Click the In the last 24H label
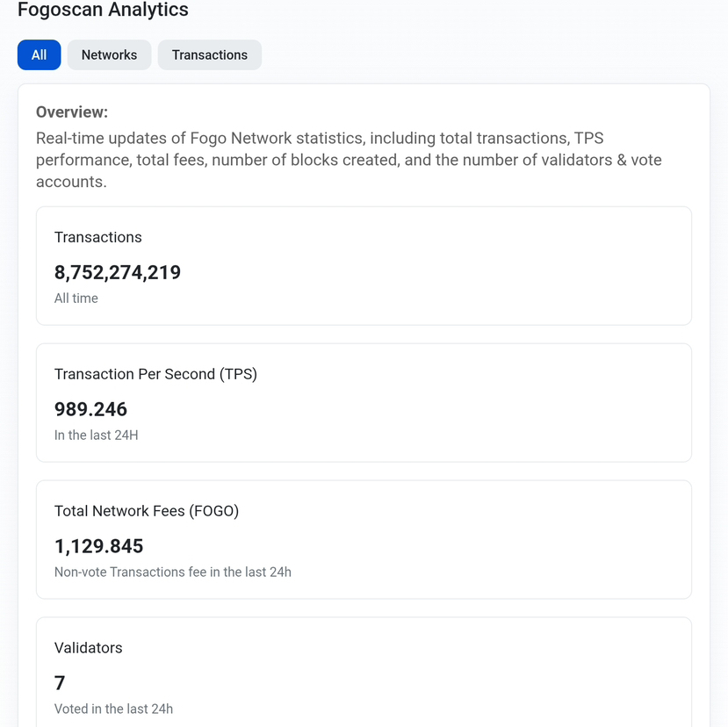The width and height of the screenshot is (728, 727). 96,435
